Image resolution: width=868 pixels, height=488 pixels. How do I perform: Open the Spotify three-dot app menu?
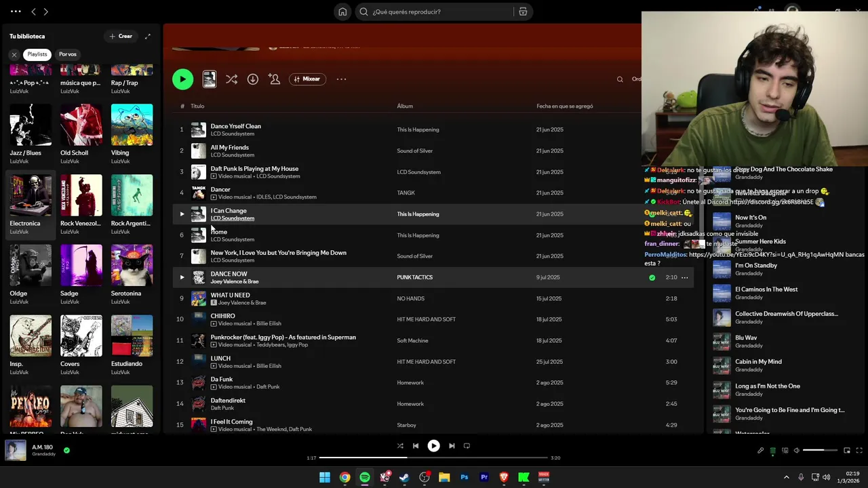pos(16,12)
